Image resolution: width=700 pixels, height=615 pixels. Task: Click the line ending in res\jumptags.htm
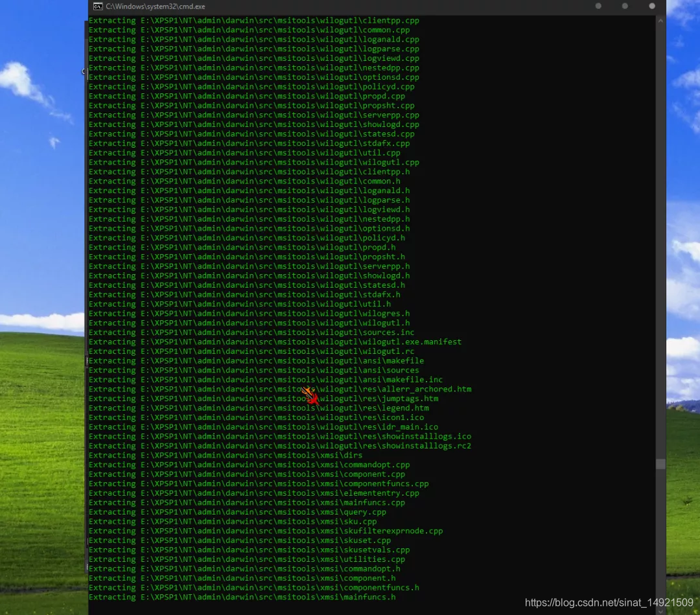coord(263,399)
